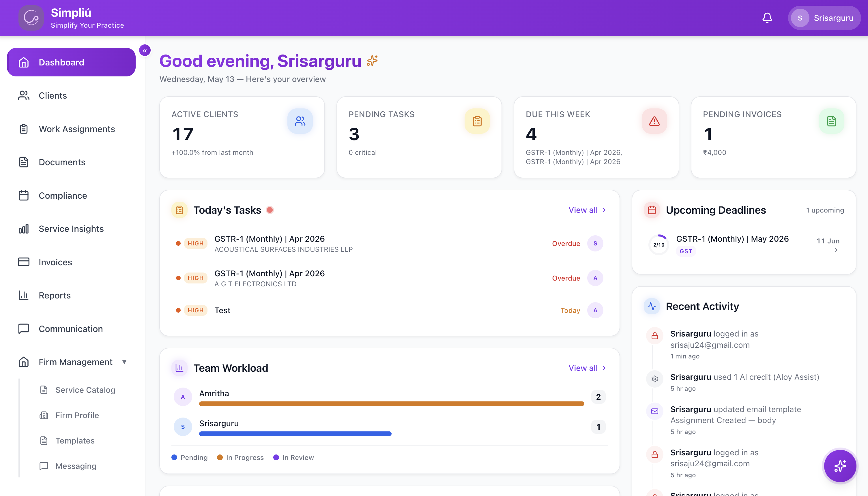Click the red dot next to Today's Tasks
This screenshot has height=496, width=868.
click(x=270, y=210)
